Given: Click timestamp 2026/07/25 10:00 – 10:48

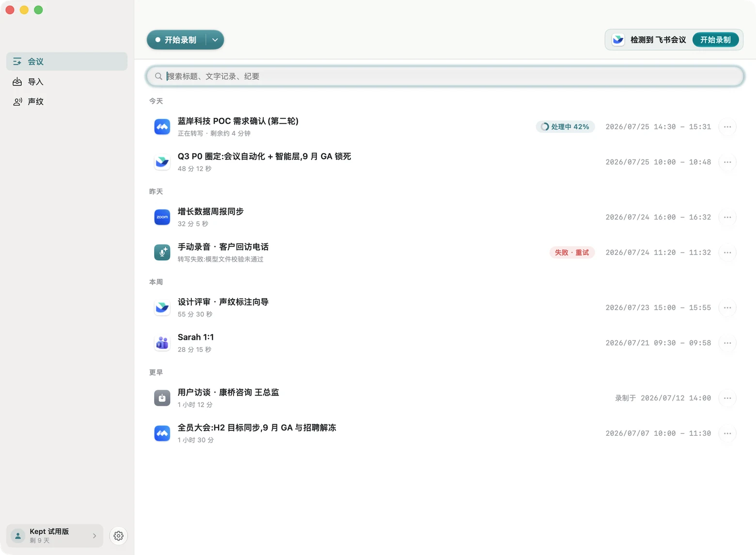Looking at the screenshot, I should click(658, 162).
